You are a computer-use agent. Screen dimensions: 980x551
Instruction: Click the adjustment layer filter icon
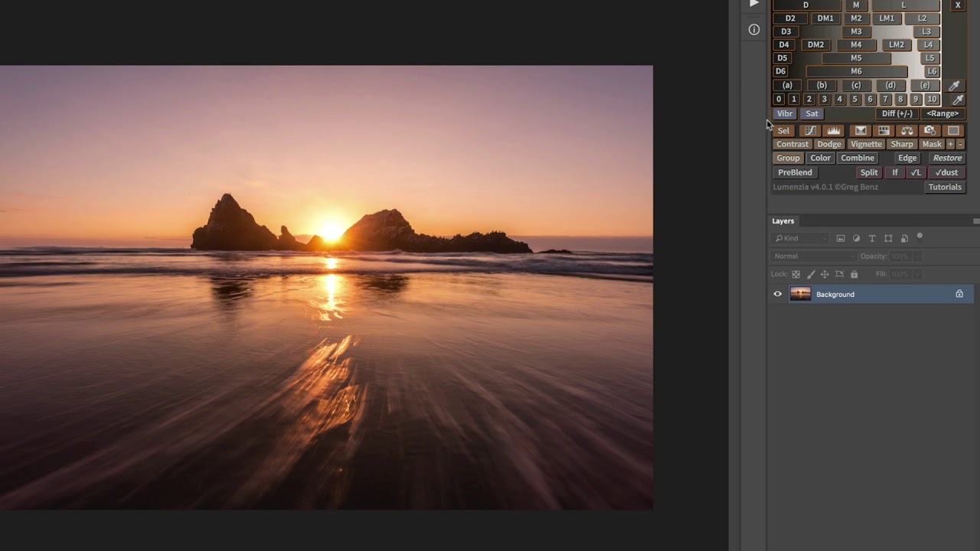coord(856,238)
